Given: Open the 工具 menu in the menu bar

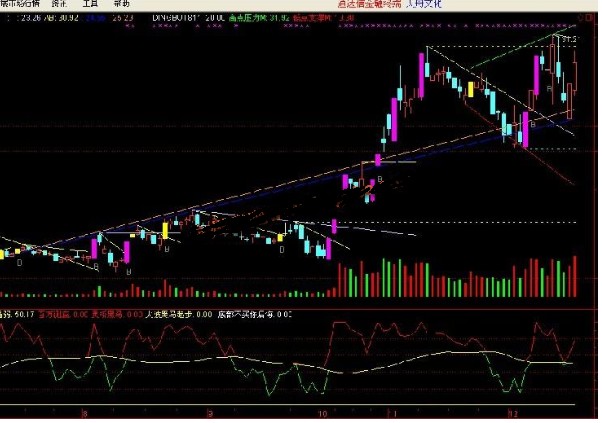Looking at the screenshot, I should pos(90,3).
